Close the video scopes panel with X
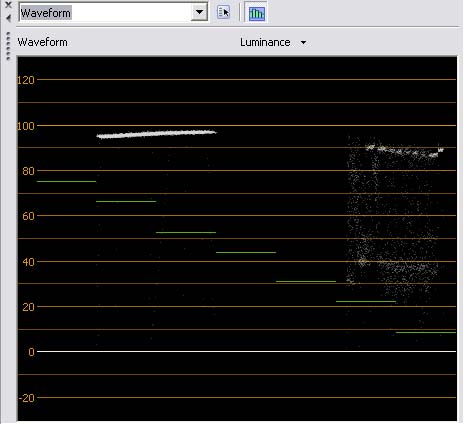The image size is (464, 424). (x=8, y=5)
